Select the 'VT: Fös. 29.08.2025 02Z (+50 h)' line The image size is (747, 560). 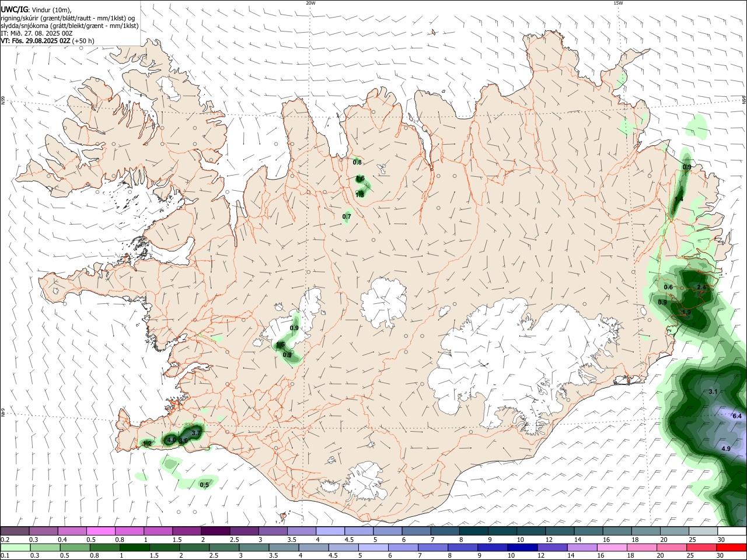47,41
